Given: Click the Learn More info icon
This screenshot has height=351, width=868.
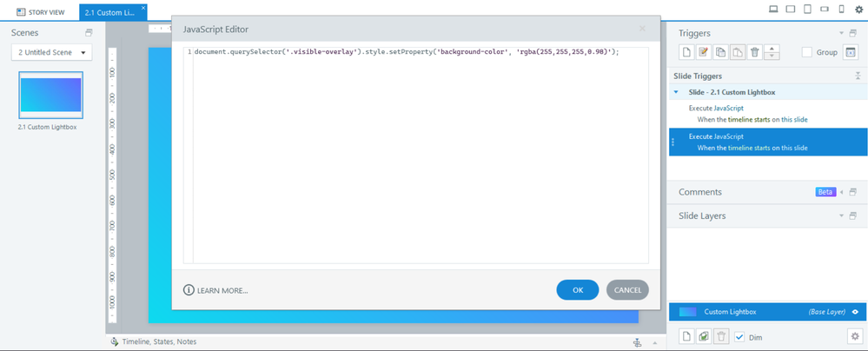Looking at the screenshot, I should tap(189, 290).
